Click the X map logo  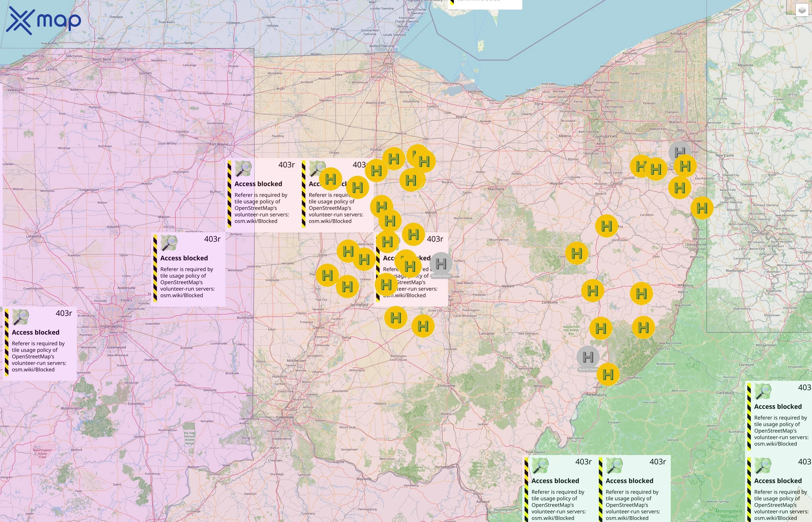pyautogui.click(x=44, y=21)
